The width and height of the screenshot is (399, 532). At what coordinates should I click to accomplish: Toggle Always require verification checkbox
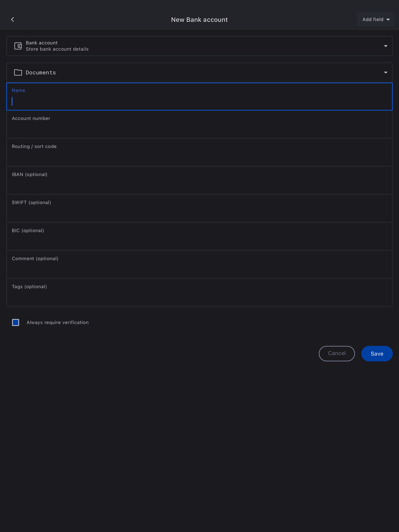pyautogui.click(x=16, y=322)
